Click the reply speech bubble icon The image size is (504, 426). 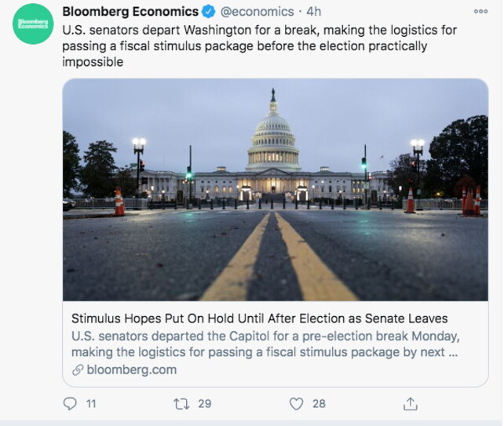70,404
